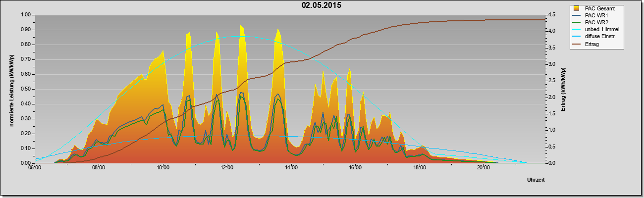Click the 12:00 time axis label
Image resolution: width=644 pixels, height=198 pixels.
pyautogui.click(x=227, y=168)
